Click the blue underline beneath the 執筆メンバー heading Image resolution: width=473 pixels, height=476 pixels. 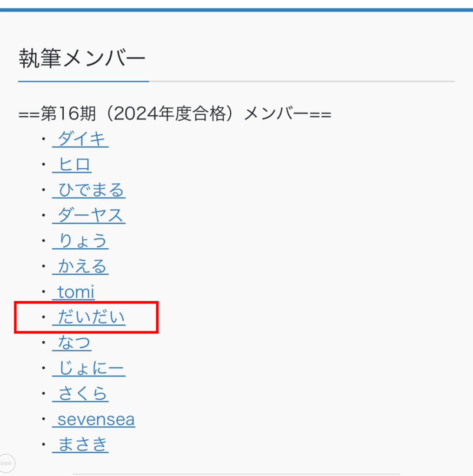click(84, 81)
